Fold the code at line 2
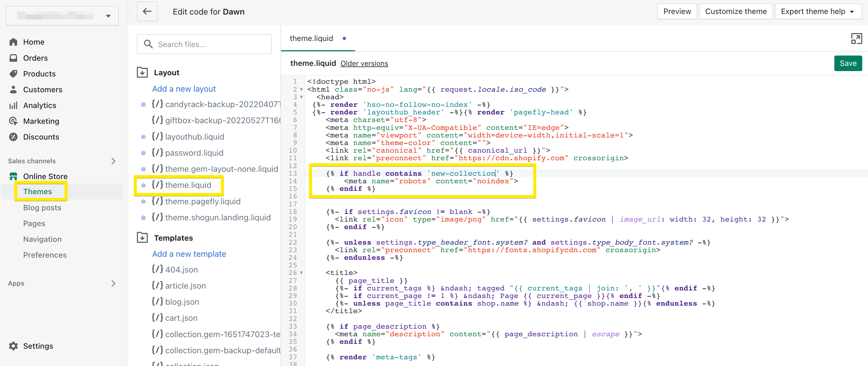868x366 pixels. pyautogui.click(x=301, y=90)
